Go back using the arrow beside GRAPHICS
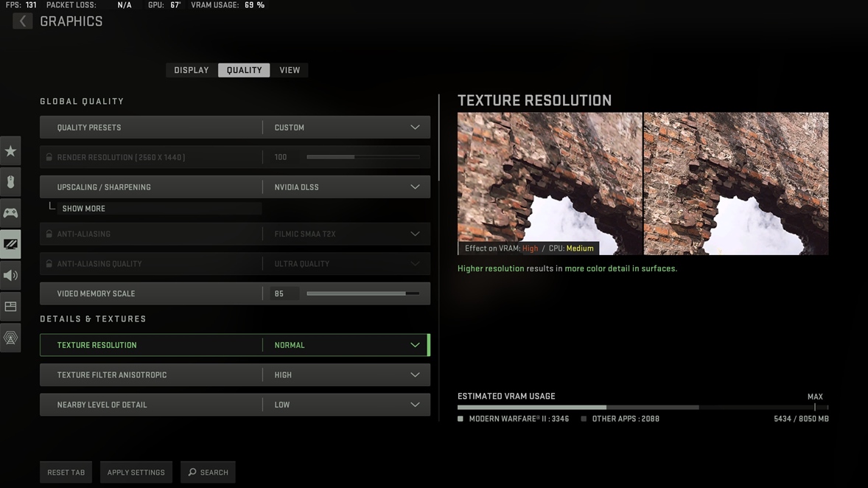The width and height of the screenshot is (868, 488). 22,21
